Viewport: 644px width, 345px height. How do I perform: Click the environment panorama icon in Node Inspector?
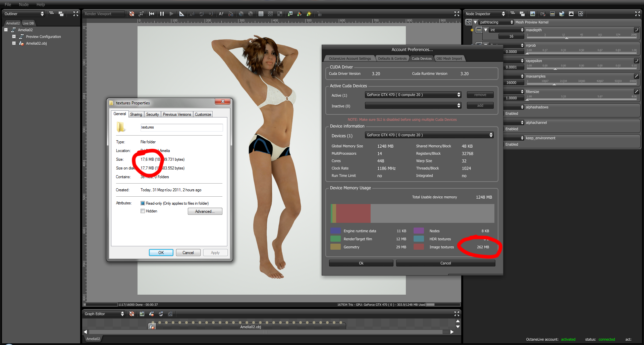562,14
